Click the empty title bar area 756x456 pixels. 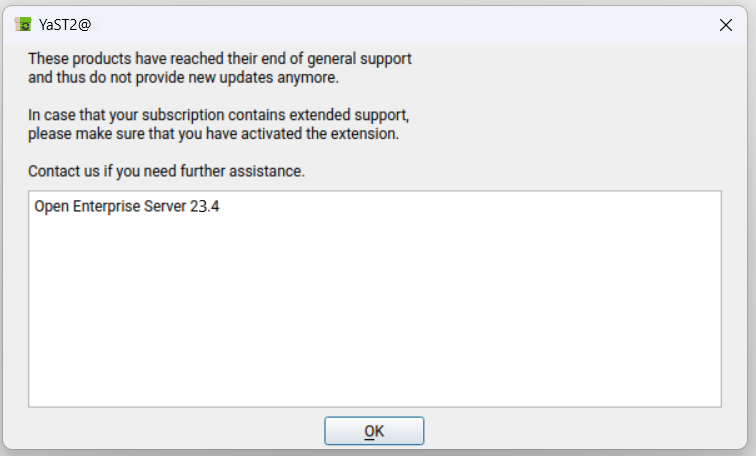pyautogui.click(x=400, y=25)
